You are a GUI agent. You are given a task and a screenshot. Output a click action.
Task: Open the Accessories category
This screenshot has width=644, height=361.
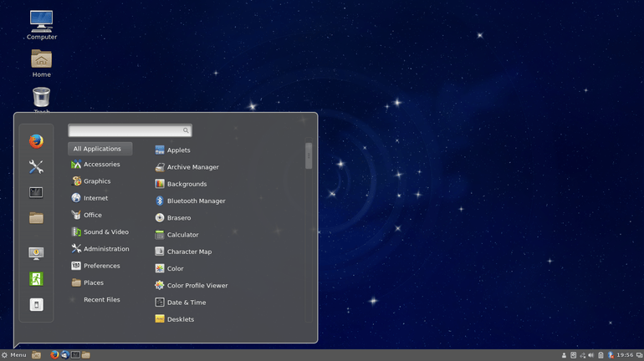101,165
